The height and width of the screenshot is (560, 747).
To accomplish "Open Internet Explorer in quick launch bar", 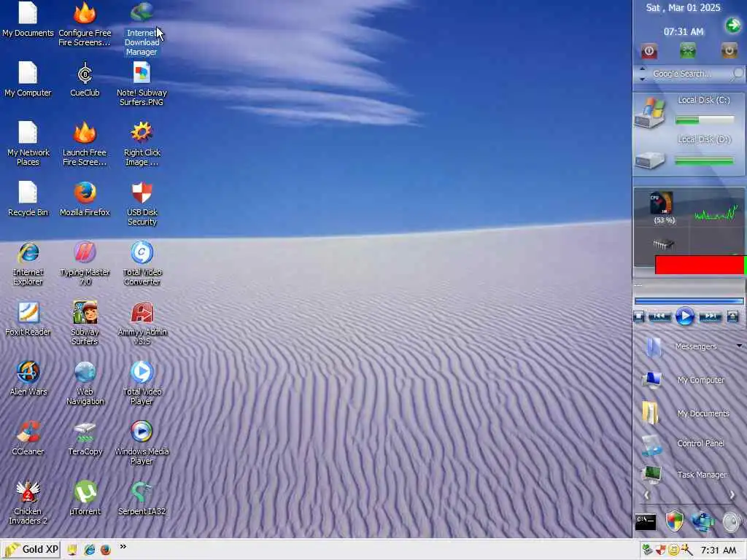I will click(x=89, y=550).
